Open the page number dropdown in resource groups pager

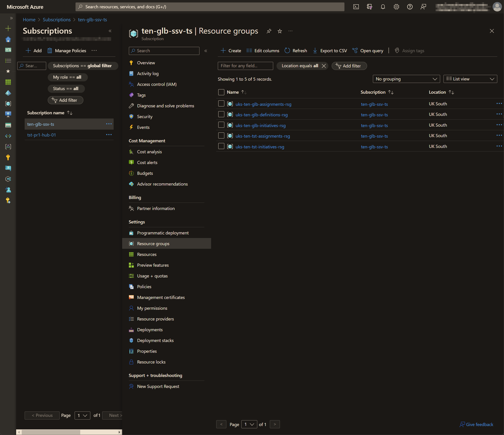click(249, 424)
